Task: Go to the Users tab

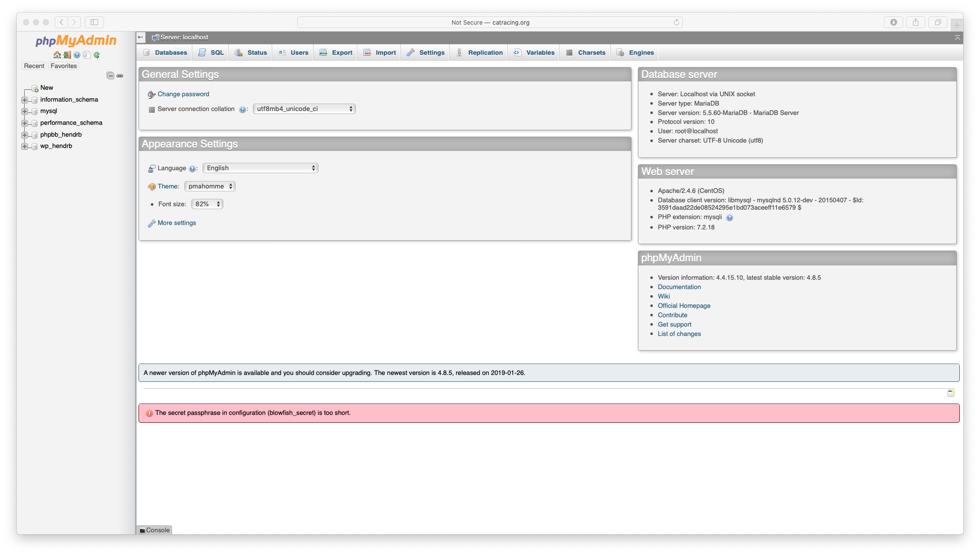Action: 293,53
